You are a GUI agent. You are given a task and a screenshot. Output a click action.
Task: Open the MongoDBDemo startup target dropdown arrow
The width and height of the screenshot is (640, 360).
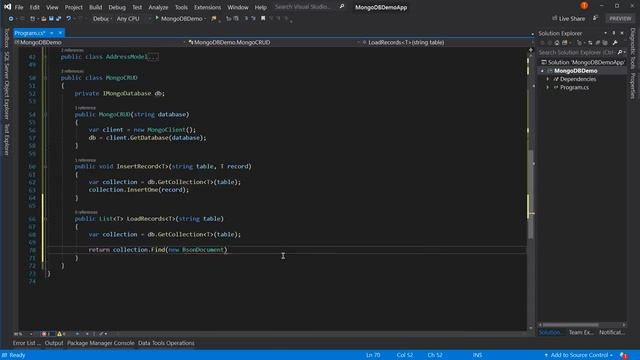(x=205, y=19)
